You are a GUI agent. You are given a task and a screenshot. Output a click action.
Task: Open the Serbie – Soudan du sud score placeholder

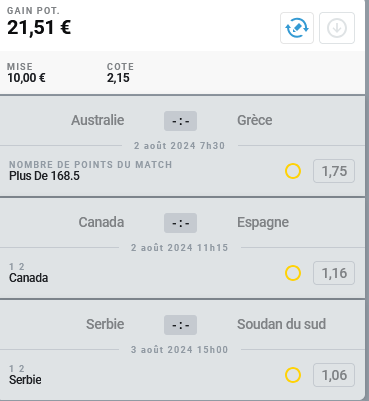[180, 325]
